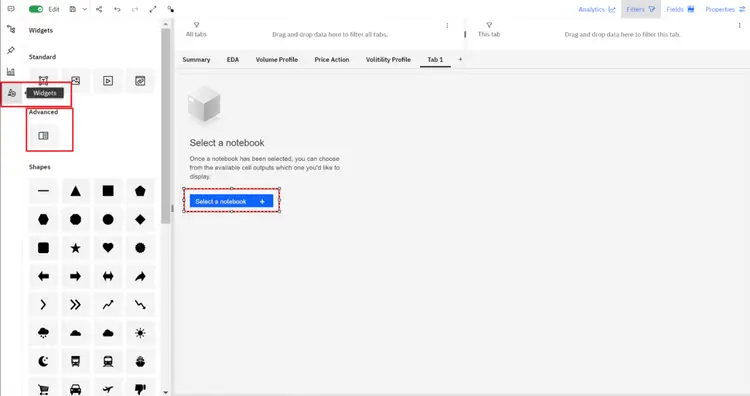Open the Widgets panel in sidebar
This screenshot has height=396, width=750.
tap(12, 93)
